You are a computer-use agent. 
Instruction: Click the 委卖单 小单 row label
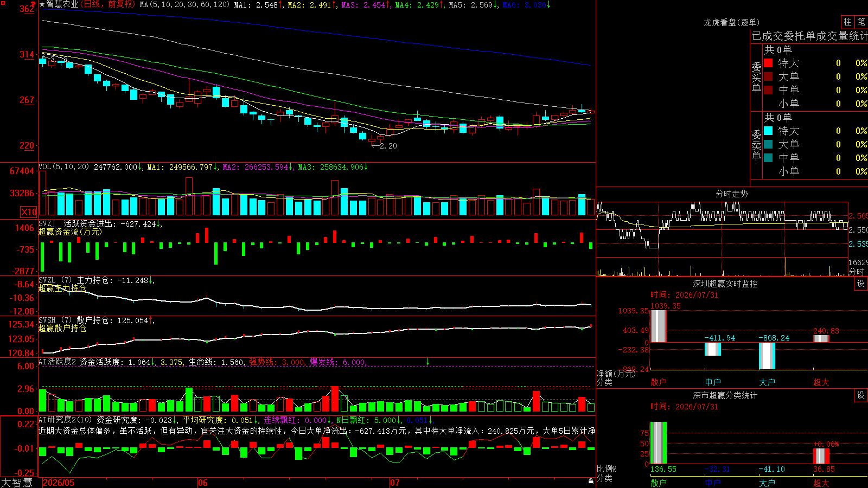[789, 171]
